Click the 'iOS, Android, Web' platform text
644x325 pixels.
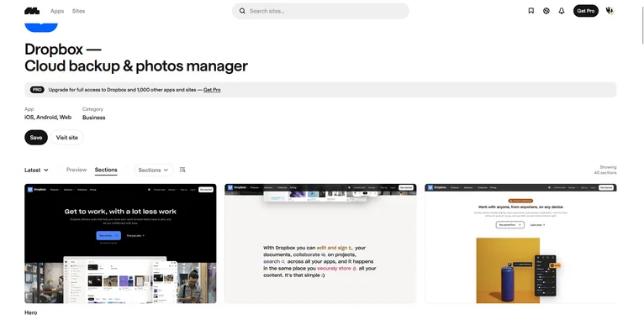(x=48, y=118)
